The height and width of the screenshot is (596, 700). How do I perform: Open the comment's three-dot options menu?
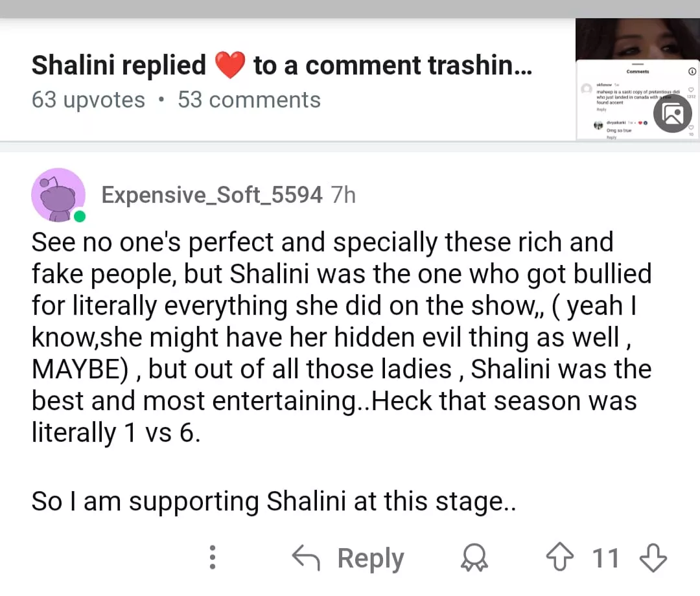point(212,558)
